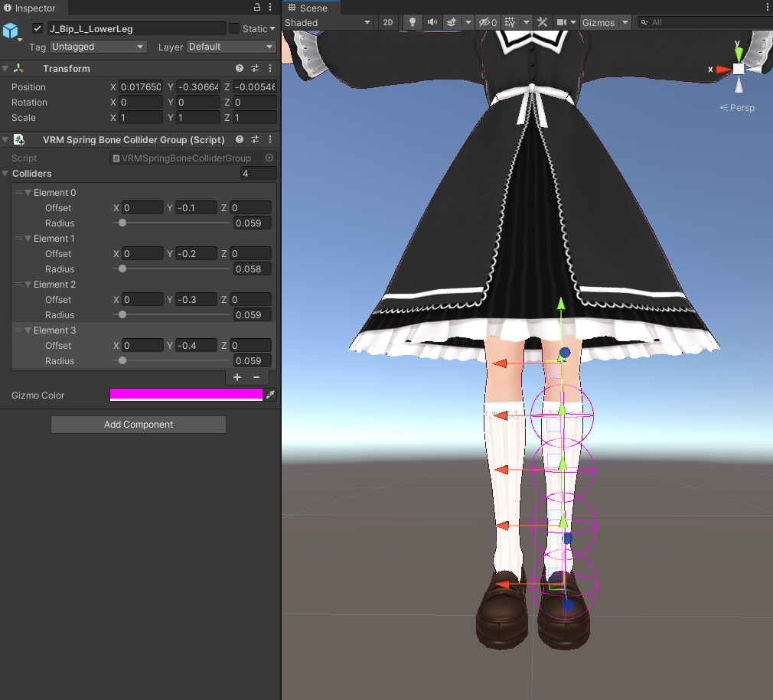Viewport: 773px width, 700px height.
Task: Toggle scene lighting with the bulb icon
Action: click(x=412, y=22)
